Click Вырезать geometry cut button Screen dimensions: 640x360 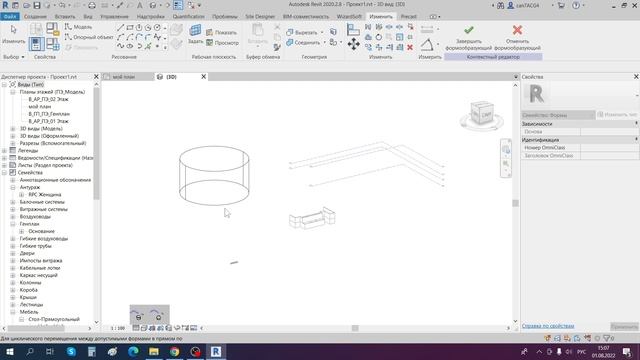(302, 32)
